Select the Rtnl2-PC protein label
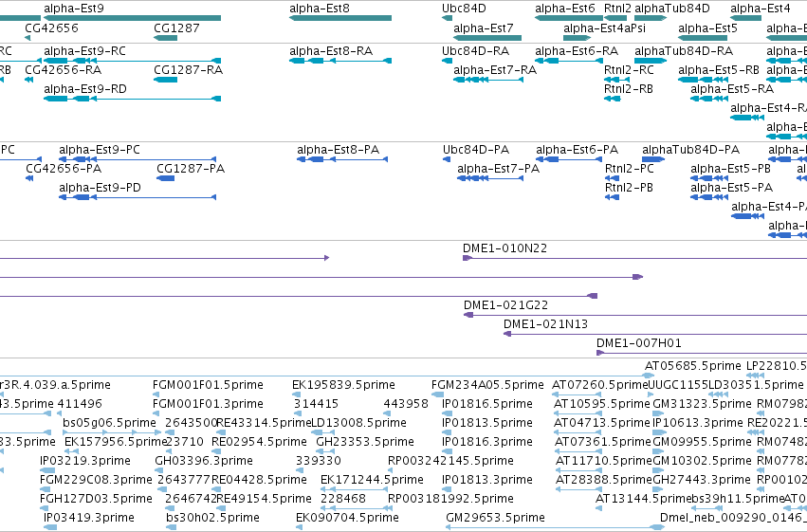The height and width of the screenshot is (532, 807). 629,169
